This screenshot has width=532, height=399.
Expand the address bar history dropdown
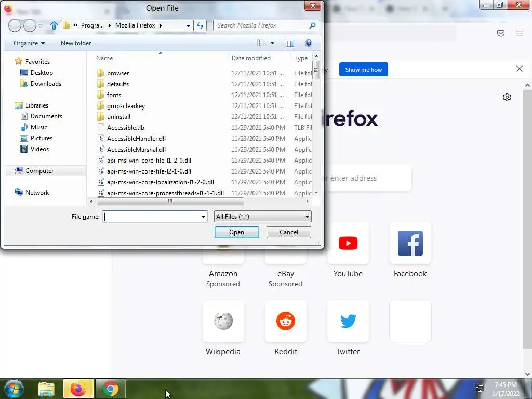[x=188, y=25]
